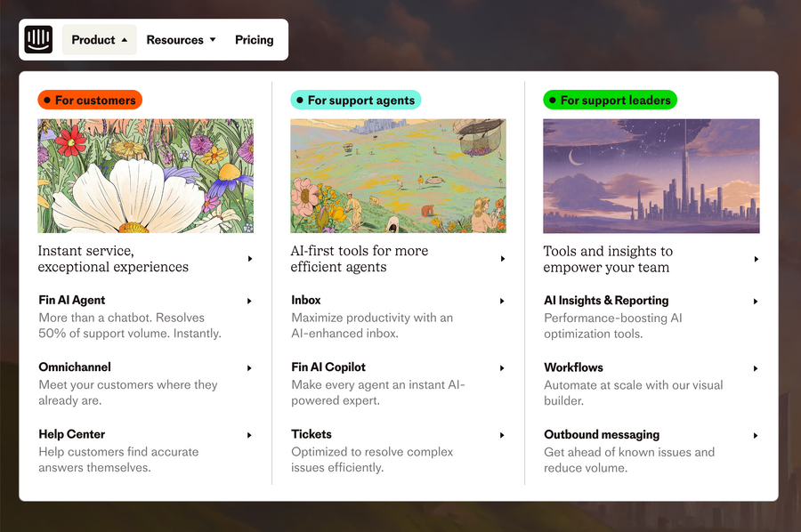Click the arrow icon beside Fin AI Agent
Screen dimensions: 801x532
point(249,301)
